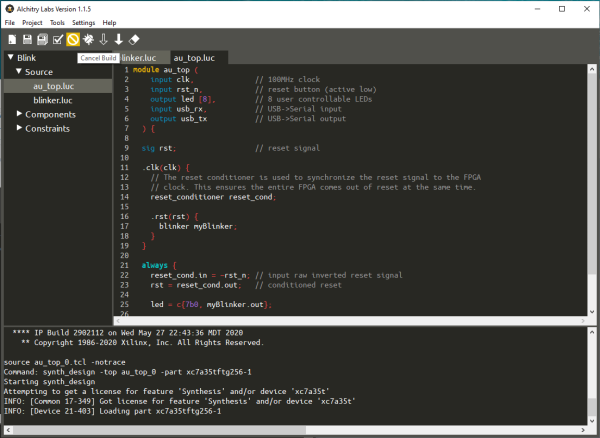Collapse the Blink project tree
The height and width of the screenshot is (438, 600).
11,57
